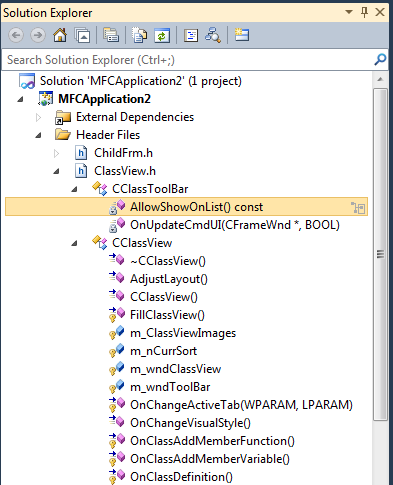
Task: Select the OnClassAddMemberFunction() entry
Action: pyautogui.click(x=212, y=441)
